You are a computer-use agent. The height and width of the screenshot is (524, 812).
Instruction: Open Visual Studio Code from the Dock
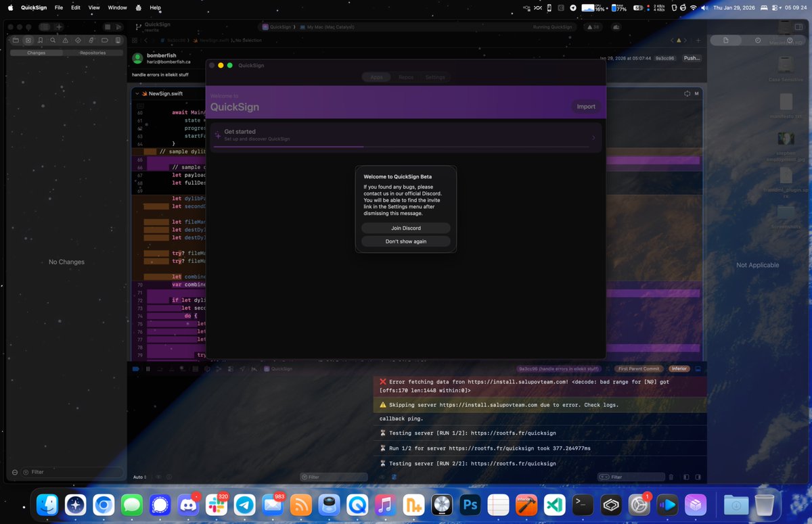tap(555, 504)
